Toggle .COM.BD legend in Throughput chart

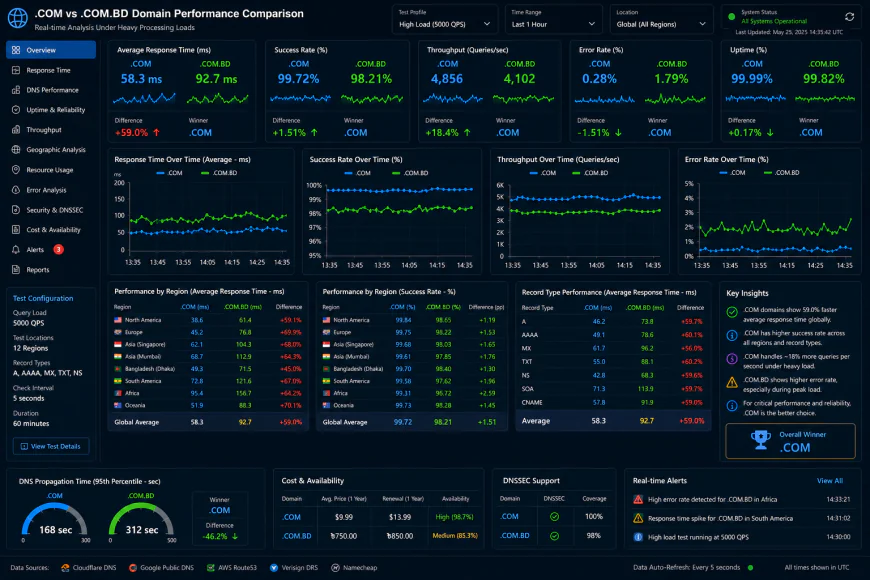coord(590,173)
